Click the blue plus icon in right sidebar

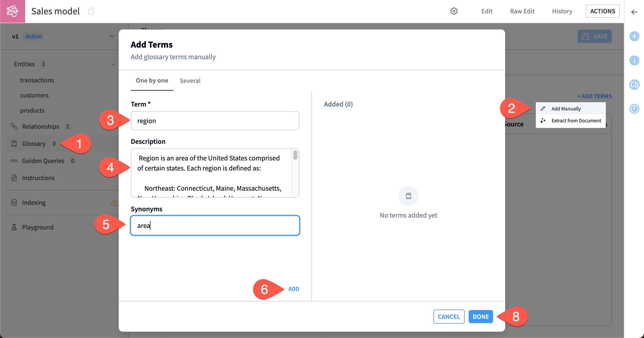click(x=634, y=36)
